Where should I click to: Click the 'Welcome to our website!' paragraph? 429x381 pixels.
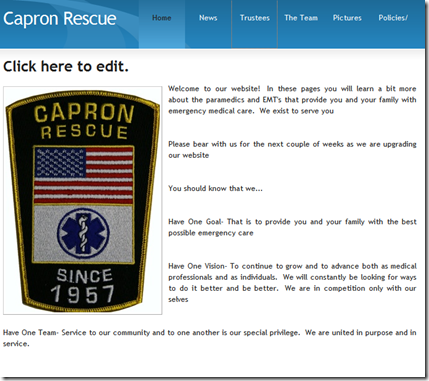point(292,100)
